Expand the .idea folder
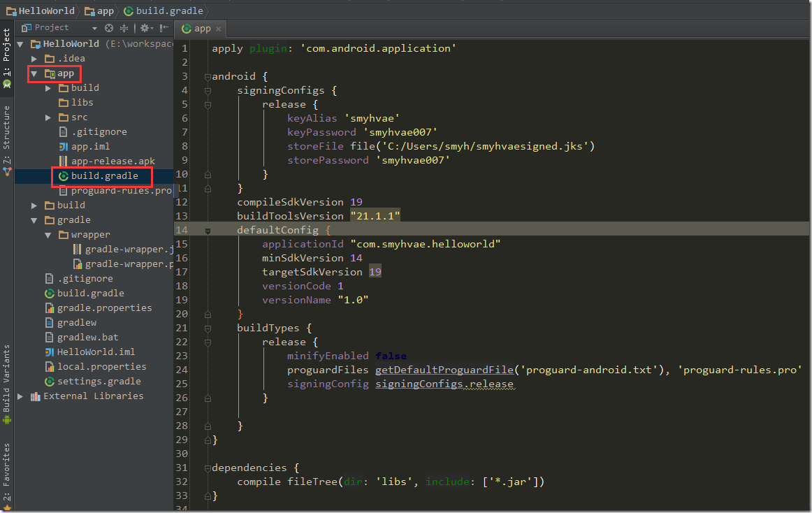The image size is (812, 513). pyautogui.click(x=34, y=59)
